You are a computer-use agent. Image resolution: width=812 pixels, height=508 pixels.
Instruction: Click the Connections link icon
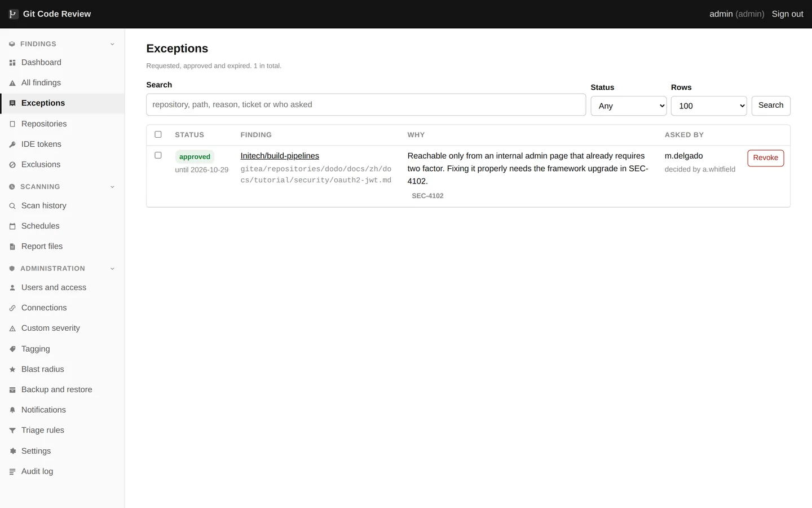pos(12,308)
